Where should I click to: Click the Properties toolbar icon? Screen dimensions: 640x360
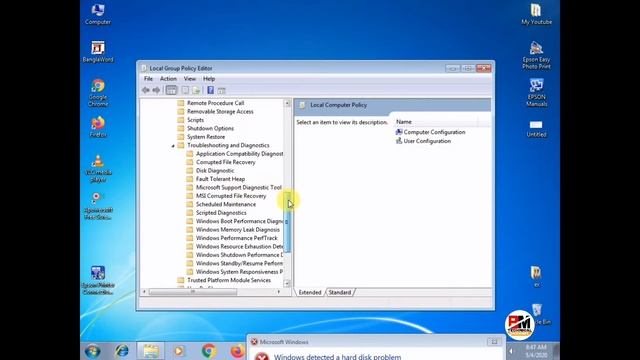tap(185, 90)
